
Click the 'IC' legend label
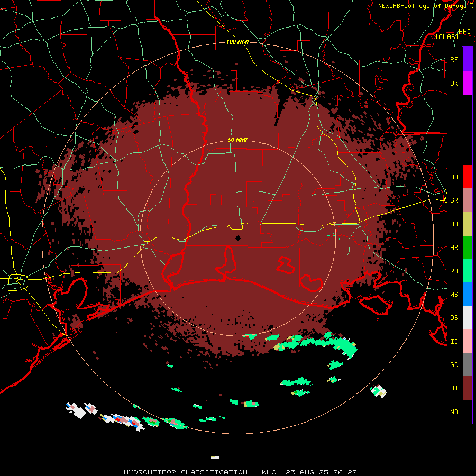454,342
